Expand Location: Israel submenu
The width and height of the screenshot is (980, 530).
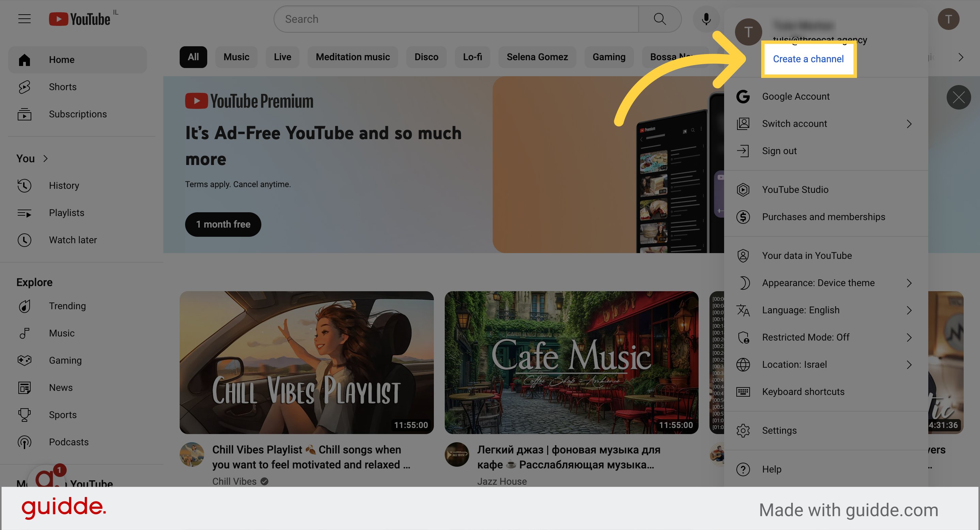tap(826, 365)
